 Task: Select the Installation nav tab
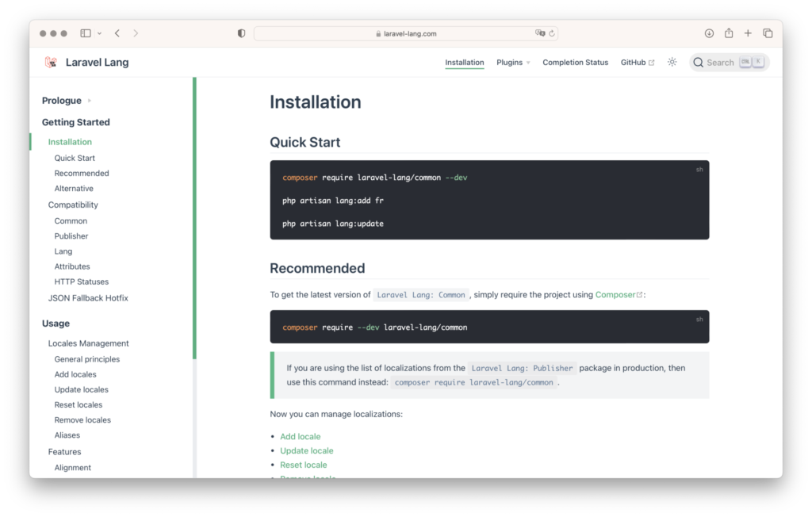(464, 63)
